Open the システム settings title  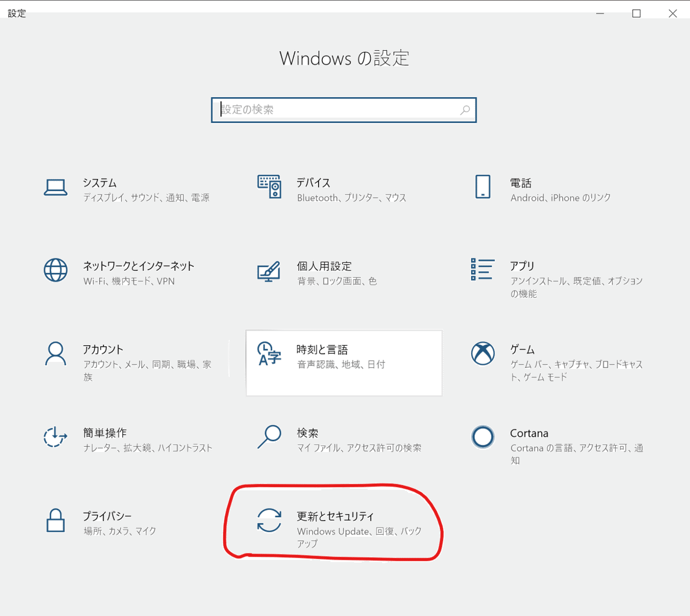point(100,183)
